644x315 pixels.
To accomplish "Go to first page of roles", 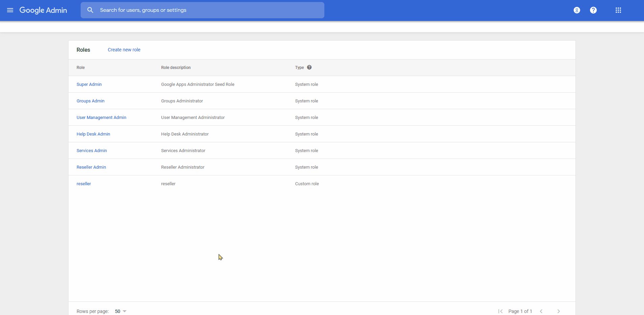I will (500, 311).
